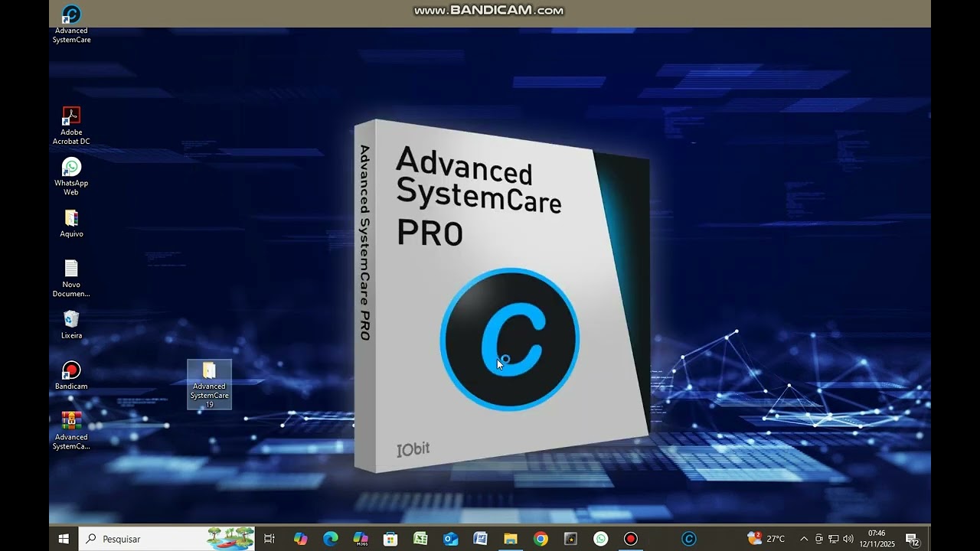Open Task View in the taskbar
The image size is (980, 551).
tap(269, 539)
